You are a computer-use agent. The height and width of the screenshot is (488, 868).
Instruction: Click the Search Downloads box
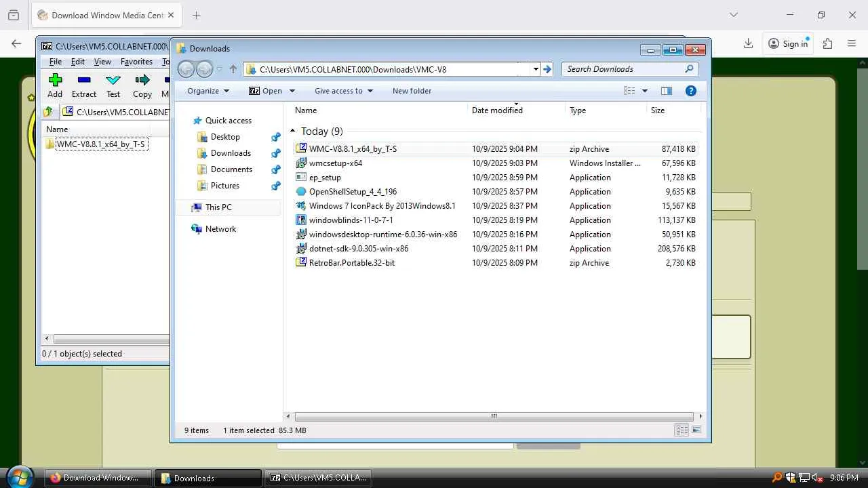[x=623, y=69]
